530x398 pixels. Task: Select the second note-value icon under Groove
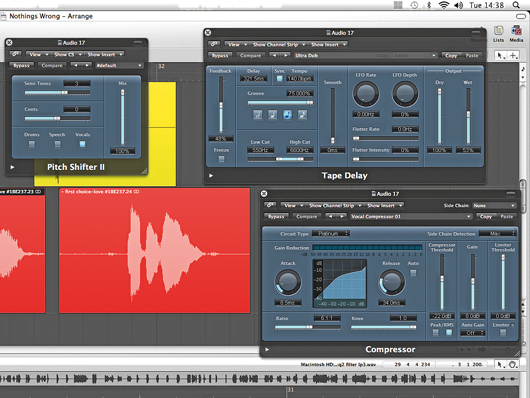pos(272,115)
